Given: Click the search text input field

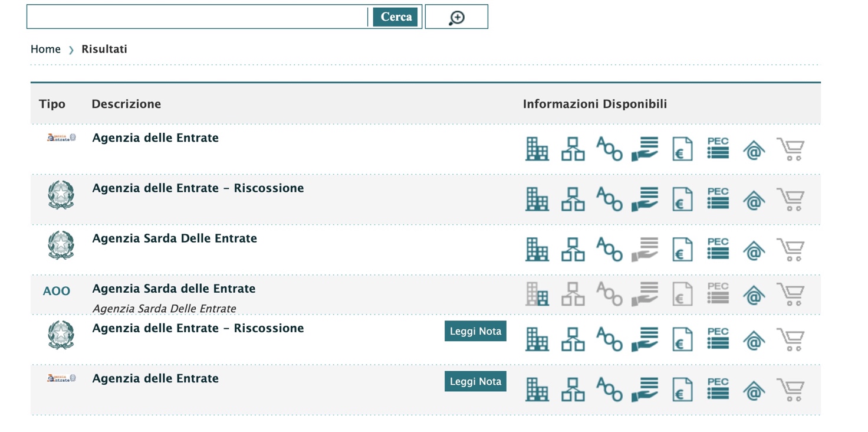Looking at the screenshot, I should [198, 17].
